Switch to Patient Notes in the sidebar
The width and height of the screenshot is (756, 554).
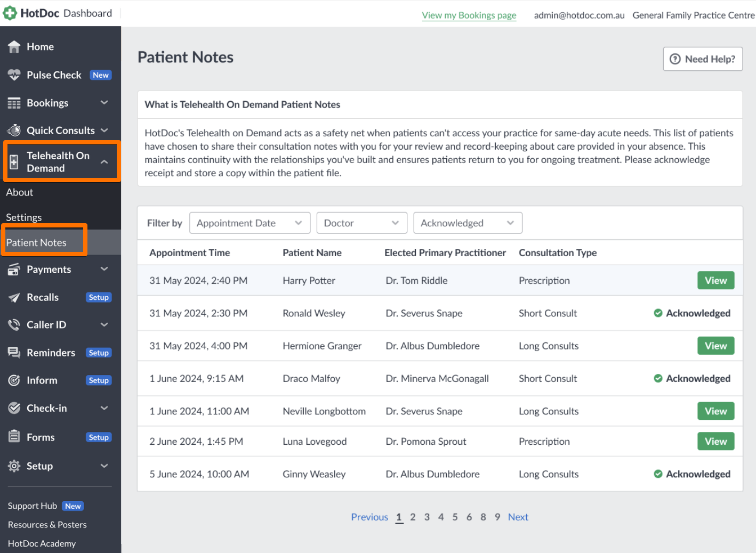pos(35,241)
